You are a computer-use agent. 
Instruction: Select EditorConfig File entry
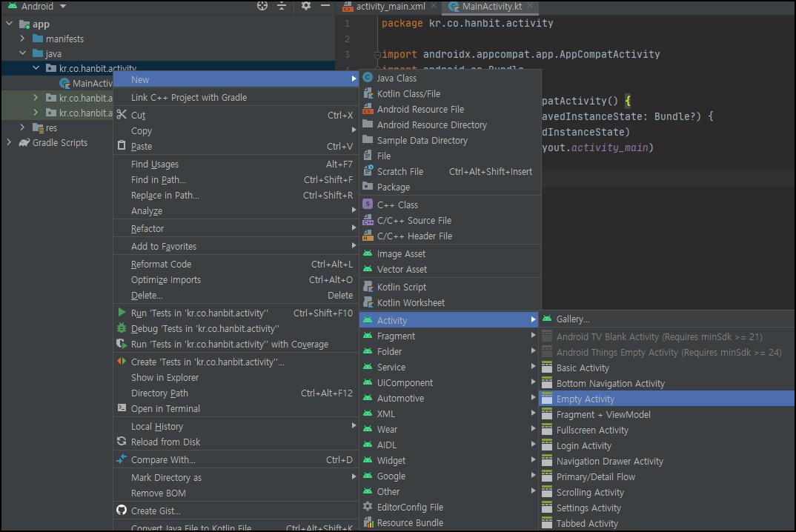click(448, 507)
